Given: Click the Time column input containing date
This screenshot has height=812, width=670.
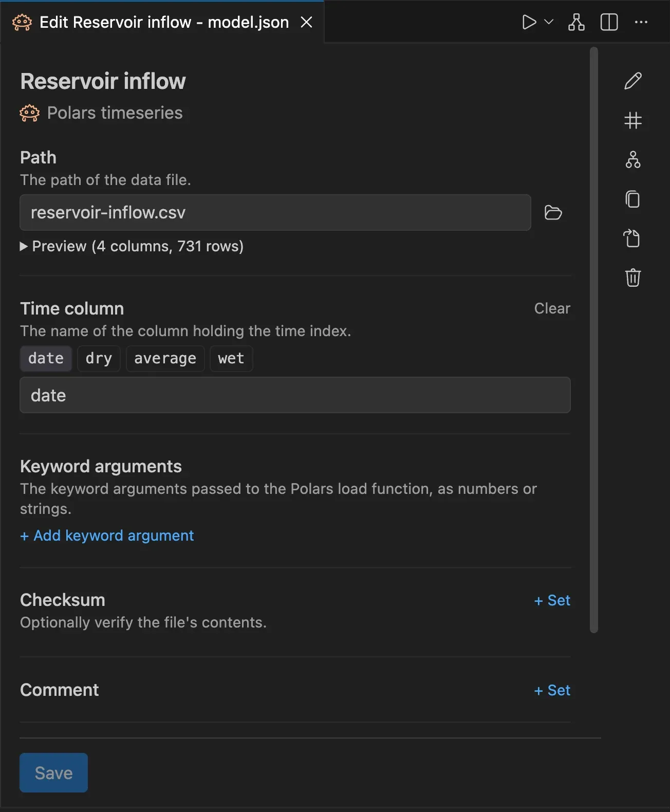Looking at the screenshot, I should coord(295,395).
